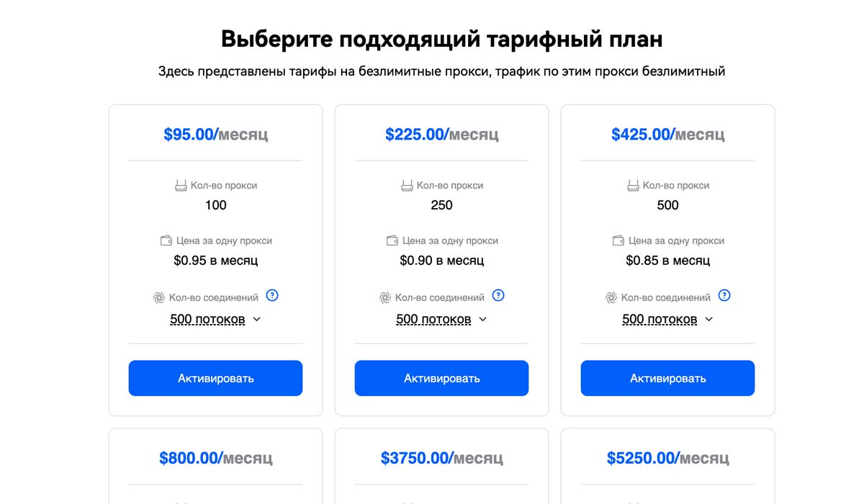Screen dimensions: 864x504
Task: Activate the 500-proxy $425.00 plan
Action: tap(667, 378)
